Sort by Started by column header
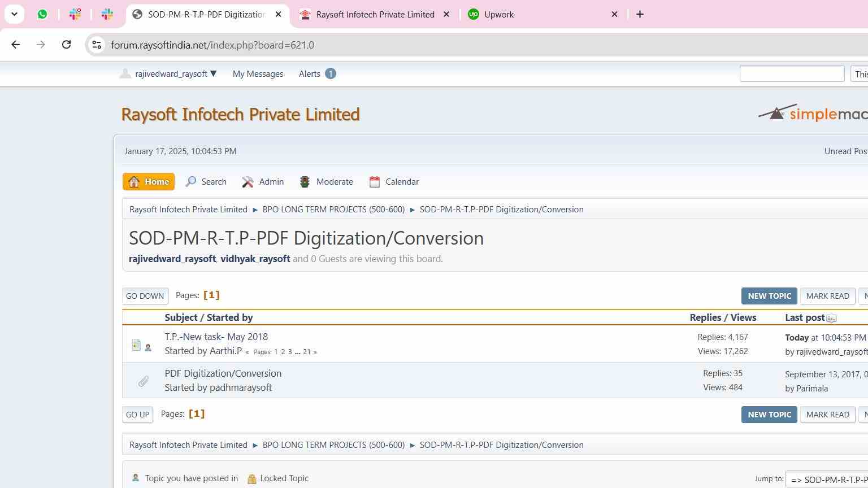Screen dimensions: 868x488 coord(229,317)
